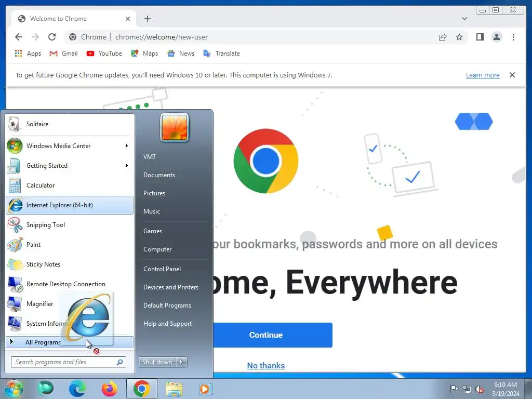Open News bookmark
The width and height of the screenshot is (532, 399).
pos(181,54)
